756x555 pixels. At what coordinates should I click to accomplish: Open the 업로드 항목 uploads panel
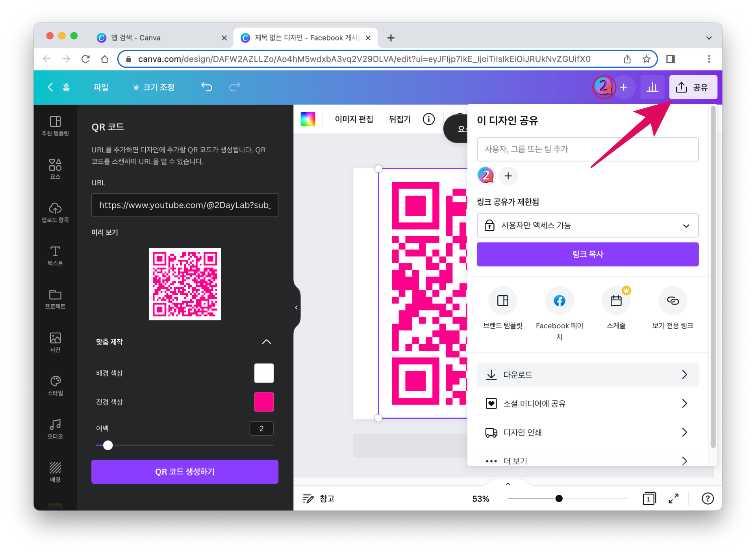55,212
